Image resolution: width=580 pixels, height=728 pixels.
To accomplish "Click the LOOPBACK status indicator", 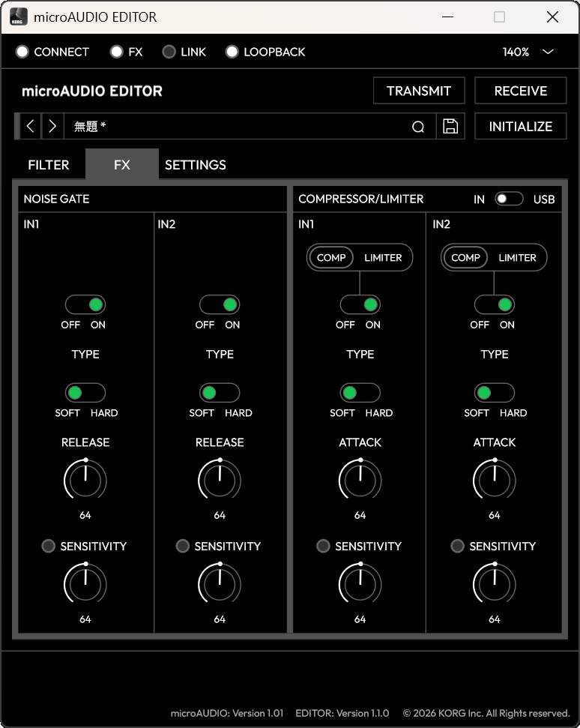I will tap(232, 52).
